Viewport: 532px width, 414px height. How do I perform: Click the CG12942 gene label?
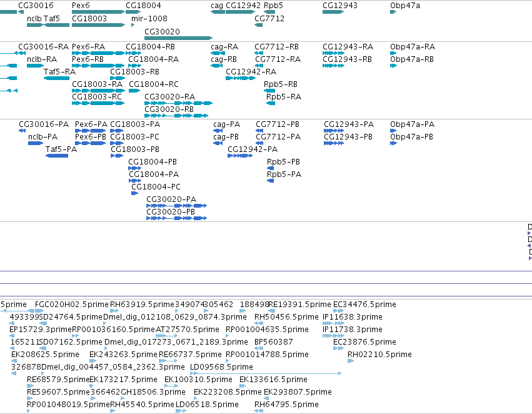click(243, 6)
